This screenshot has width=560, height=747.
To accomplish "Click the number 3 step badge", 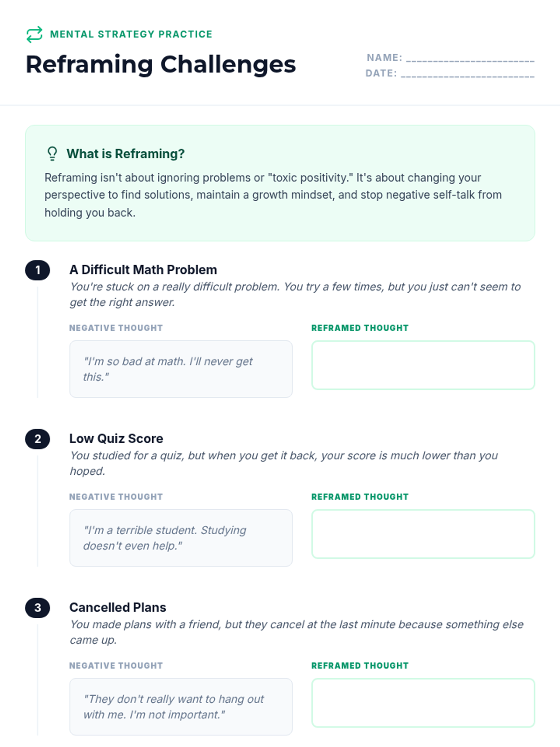I will 37,608.
